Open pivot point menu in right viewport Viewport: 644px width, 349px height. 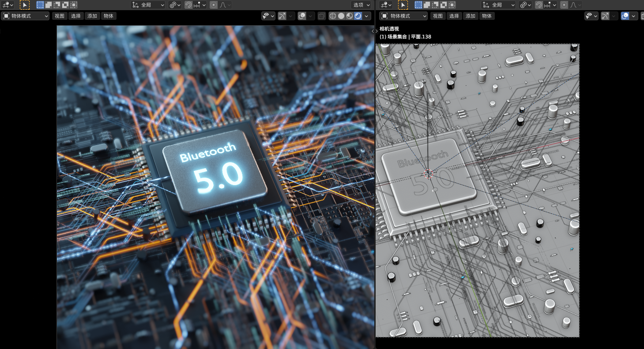tap(525, 5)
